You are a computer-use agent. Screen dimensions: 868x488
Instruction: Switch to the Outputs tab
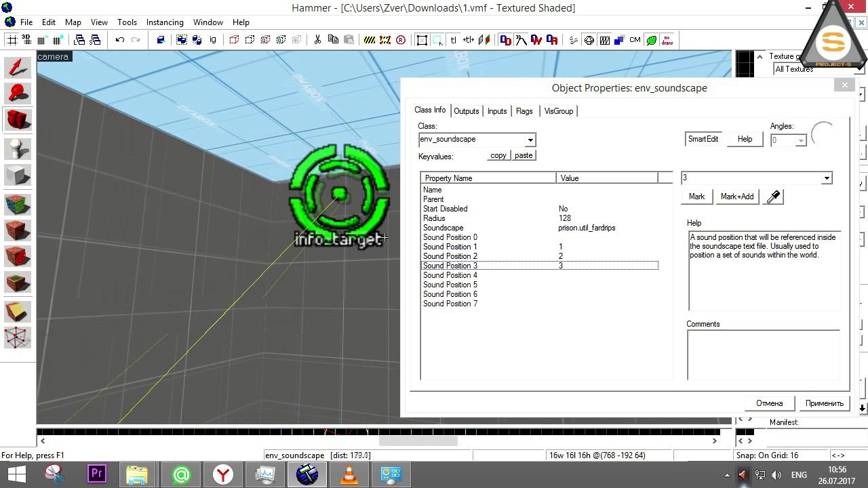[466, 111]
